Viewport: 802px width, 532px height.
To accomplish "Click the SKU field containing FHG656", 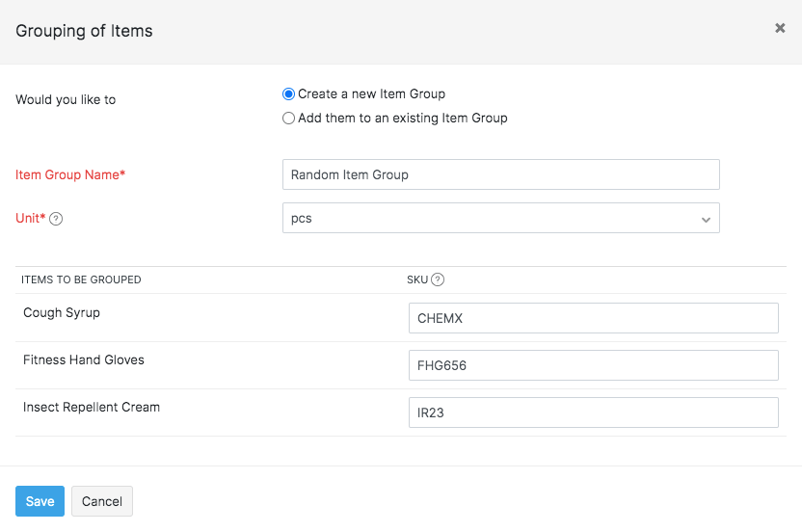I will pyautogui.click(x=593, y=365).
